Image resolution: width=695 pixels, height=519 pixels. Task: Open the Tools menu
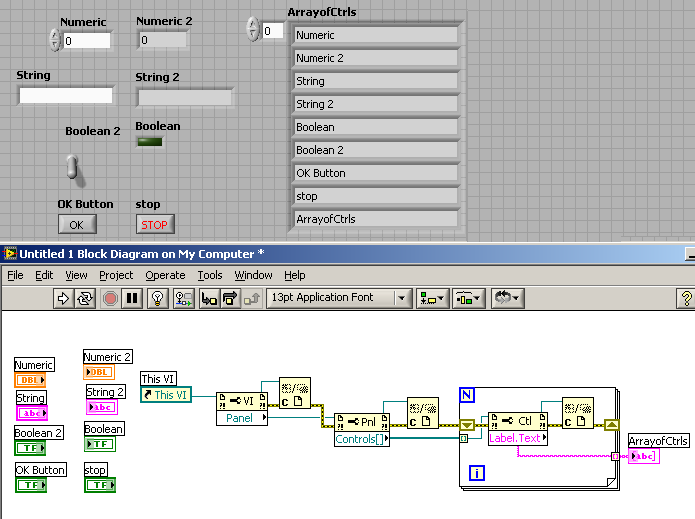[x=210, y=275]
